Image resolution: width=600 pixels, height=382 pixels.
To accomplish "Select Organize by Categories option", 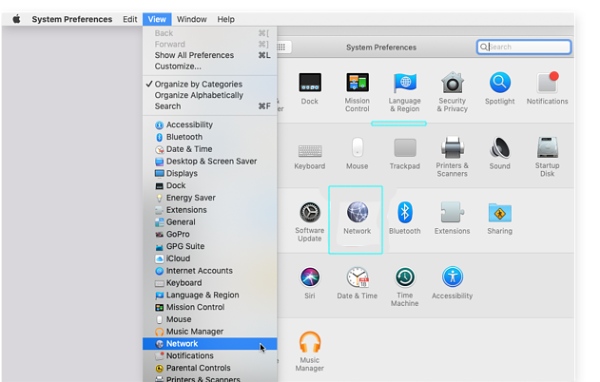I will (210, 84).
